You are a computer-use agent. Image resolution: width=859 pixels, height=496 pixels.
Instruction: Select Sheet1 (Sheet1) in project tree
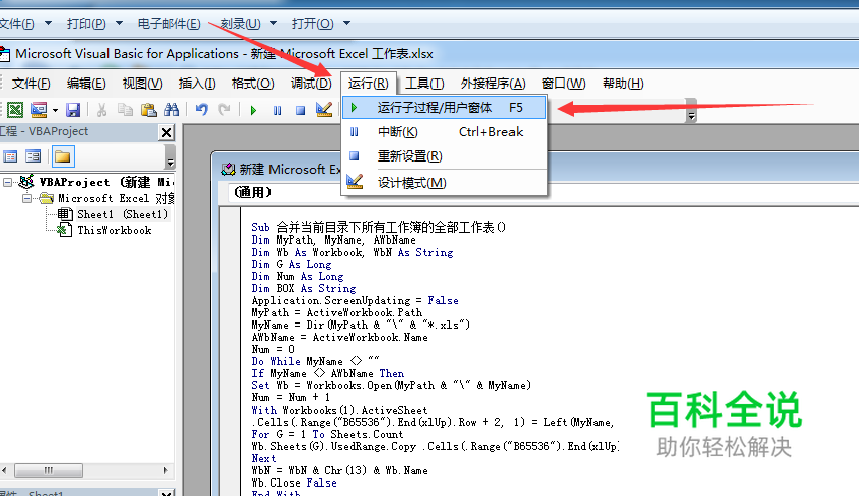[x=122, y=214]
